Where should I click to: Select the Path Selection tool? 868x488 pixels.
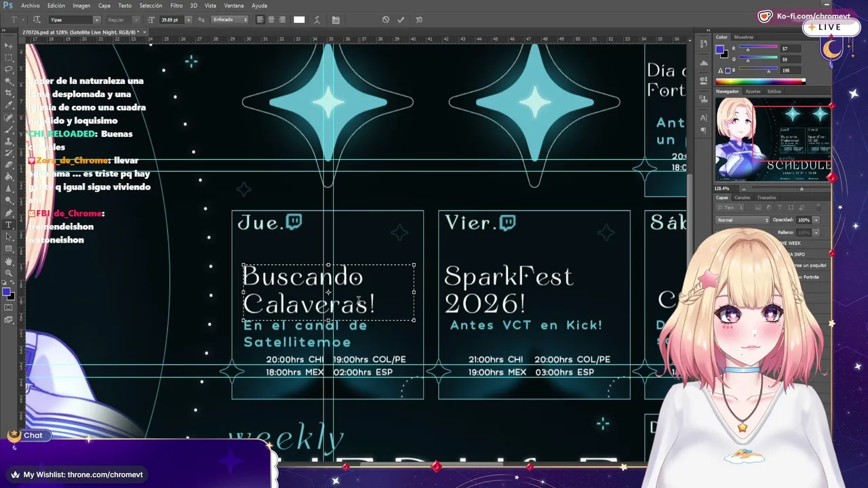pos(9,237)
